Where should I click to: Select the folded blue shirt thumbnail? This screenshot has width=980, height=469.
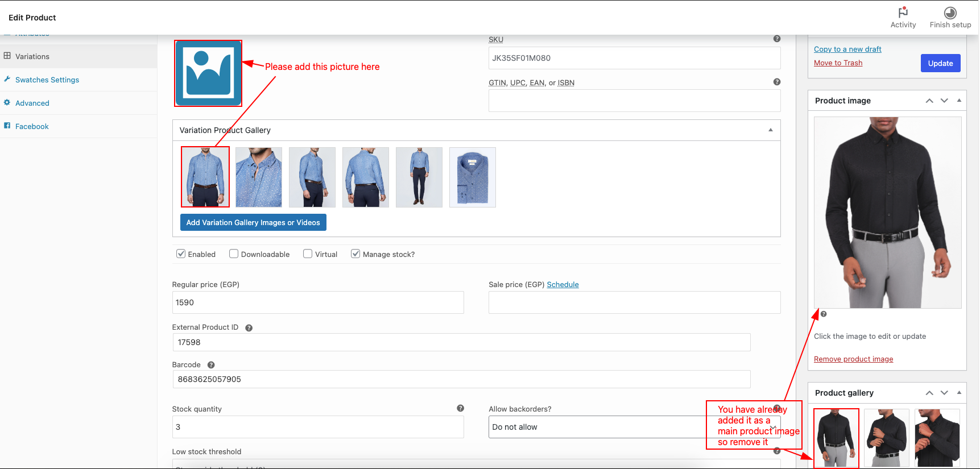click(473, 177)
